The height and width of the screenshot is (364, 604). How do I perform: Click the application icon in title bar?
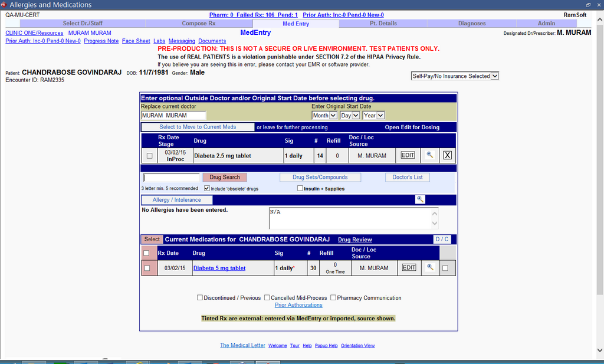(x=4, y=5)
